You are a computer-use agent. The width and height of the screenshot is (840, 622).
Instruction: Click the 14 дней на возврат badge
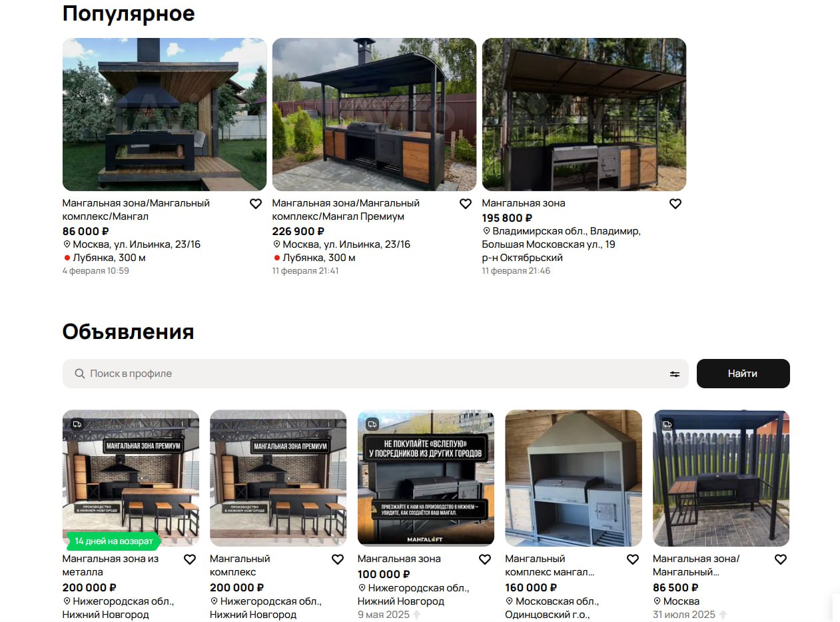pos(113,541)
